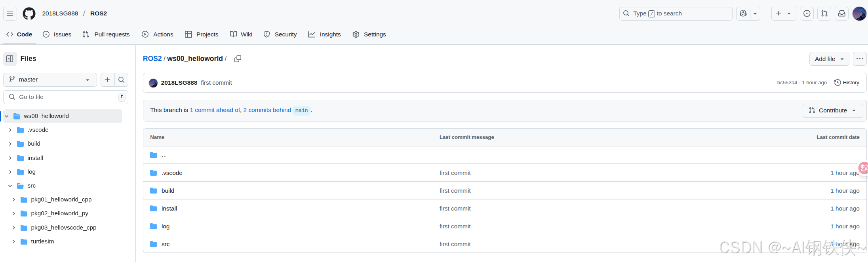
Task: Expand the log folder chevron in tree
Action: coord(10,172)
